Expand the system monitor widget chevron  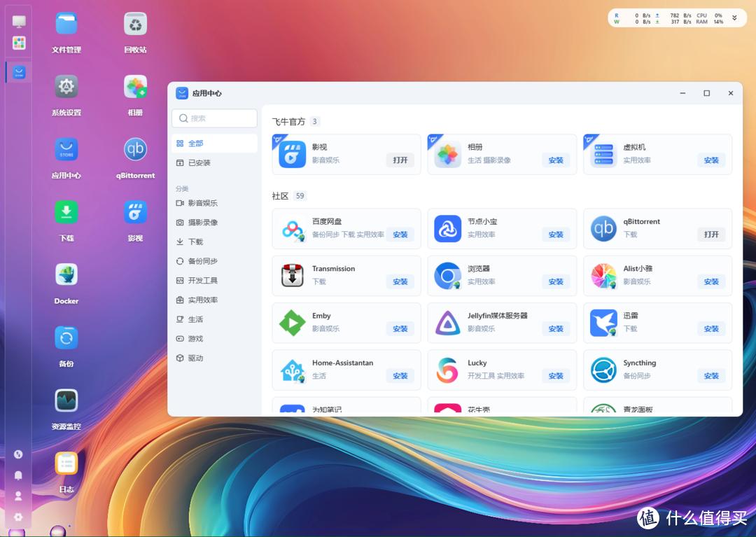pyautogui.click(x=734, y=18)
